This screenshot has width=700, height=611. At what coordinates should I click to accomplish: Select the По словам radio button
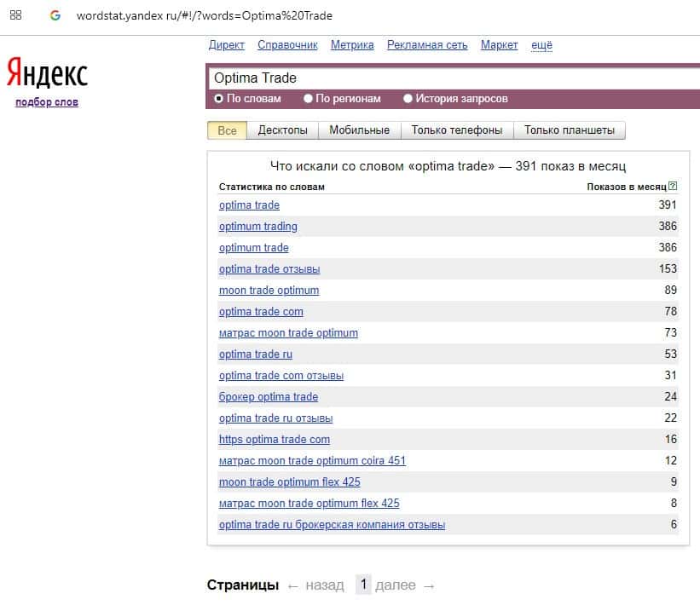[219, 99]
